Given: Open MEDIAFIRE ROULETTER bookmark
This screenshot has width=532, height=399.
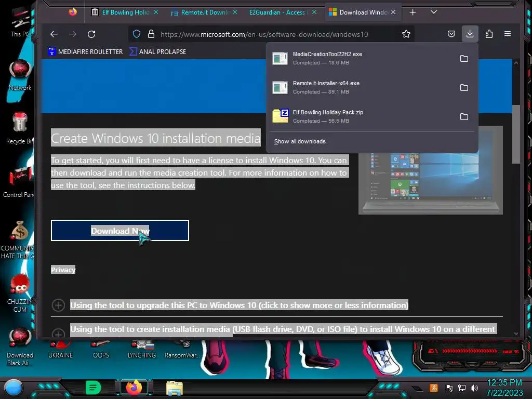Looking at the screenshot, I should [86, 51].
